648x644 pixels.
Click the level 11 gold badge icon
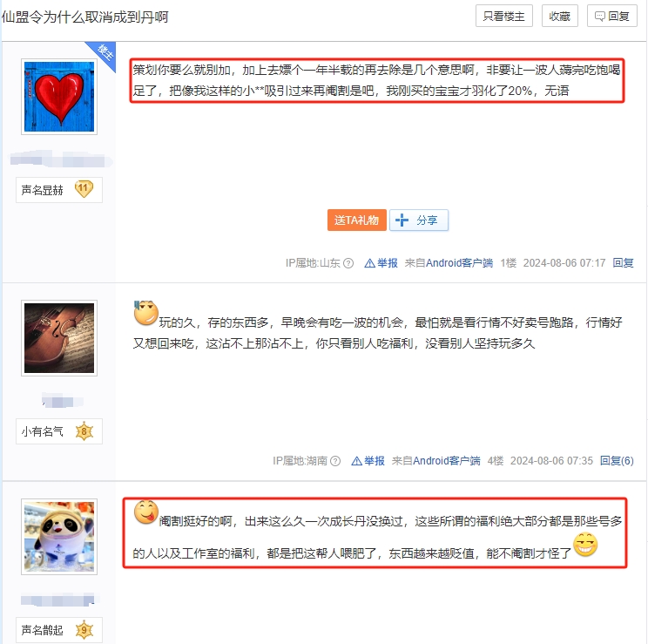[84, 188]
